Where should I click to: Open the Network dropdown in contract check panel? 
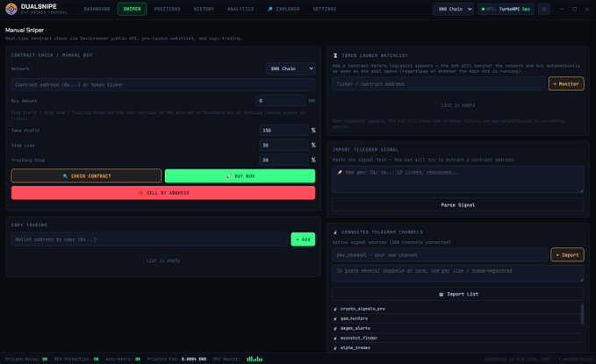(x=291, y=68)
